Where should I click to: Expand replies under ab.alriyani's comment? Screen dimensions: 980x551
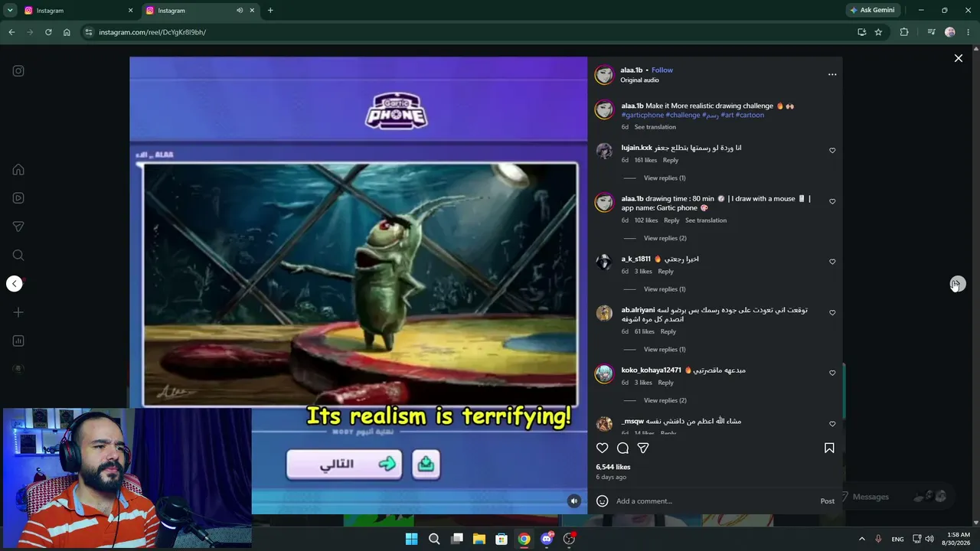tap(665, 350)
